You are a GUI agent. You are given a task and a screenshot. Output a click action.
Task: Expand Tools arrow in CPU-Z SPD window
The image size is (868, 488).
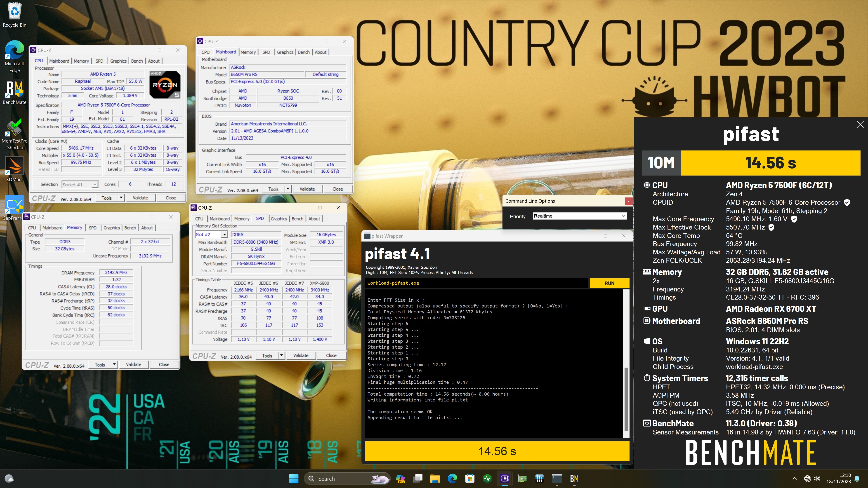(281, 355)
